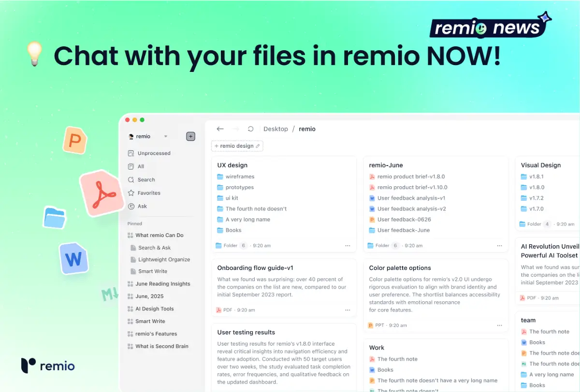
Task: Click the plus button beside the remio workspace name
Action: [190, 137]
